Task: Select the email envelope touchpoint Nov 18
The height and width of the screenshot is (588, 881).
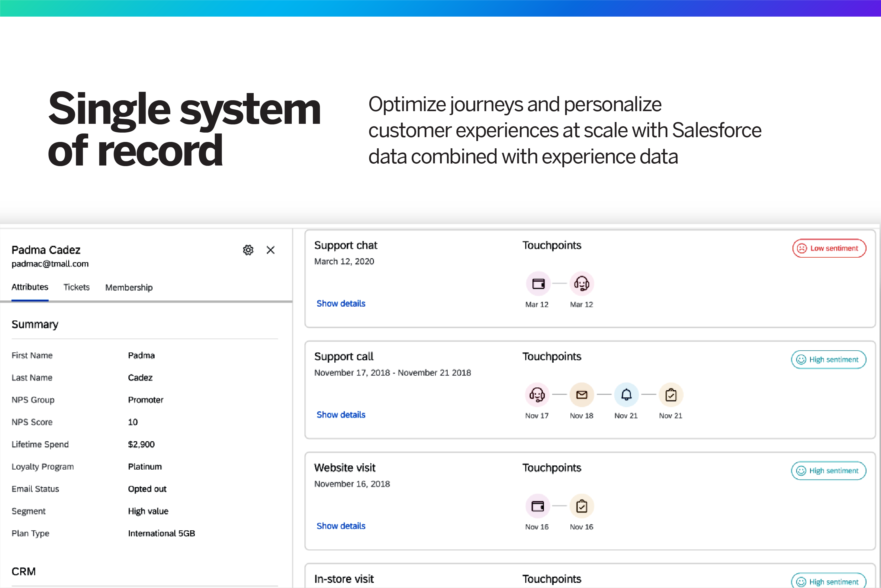Action: 582,394
